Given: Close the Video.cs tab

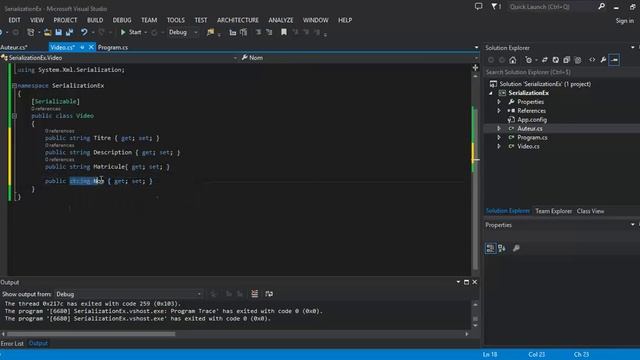Looking at the screenshot, I should [x=91, y=47].
